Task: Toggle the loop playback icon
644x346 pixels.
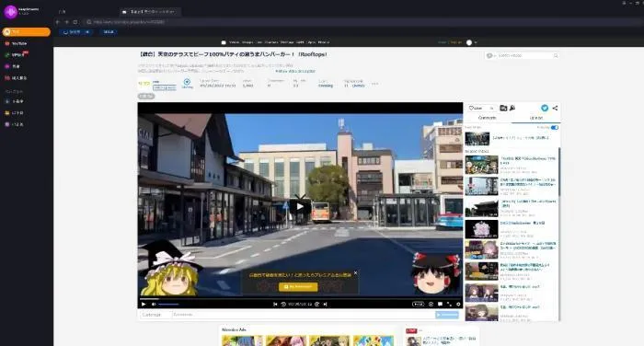Action: (431, 305)
